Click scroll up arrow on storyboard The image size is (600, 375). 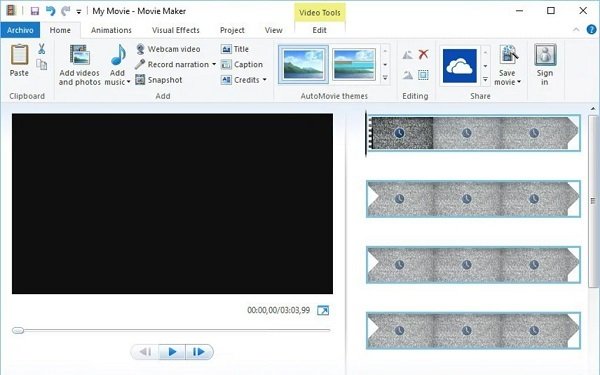tap(593, 109)
